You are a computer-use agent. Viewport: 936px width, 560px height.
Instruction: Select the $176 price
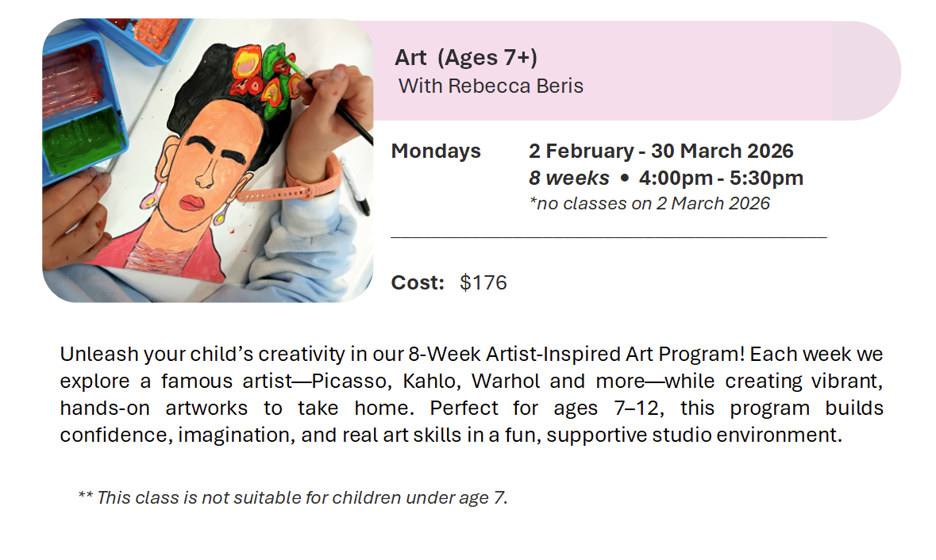(x=483, y=282)
